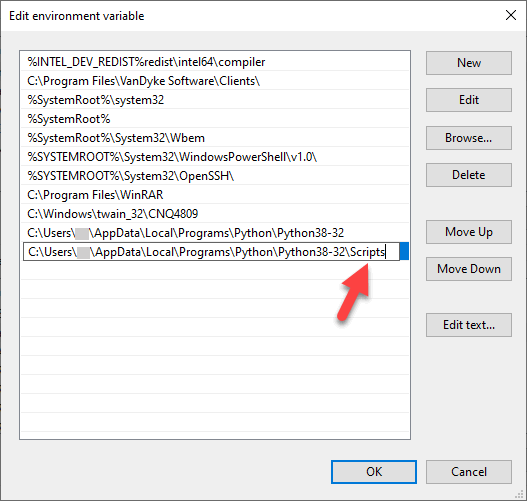Select the %INTEL_DEV_REDIST% compiler path entry
527x501 pixels.
click(215, 61)
